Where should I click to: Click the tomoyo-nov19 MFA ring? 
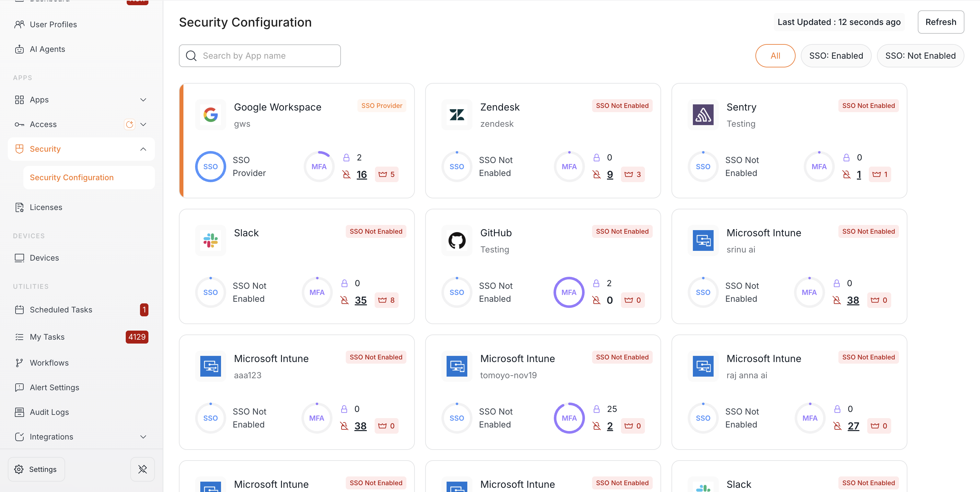tap(569, 418)
